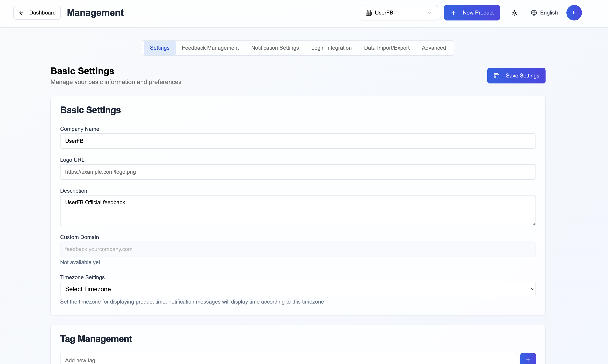Click the building icon in product selector
The image size is (608, 364).
368,13
